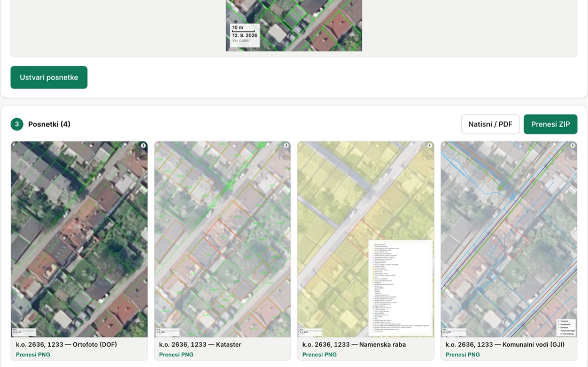The image size is (588, 367).
Task: Click the scale bar box on Ortofoto snapshot
Action: [24, 332]
